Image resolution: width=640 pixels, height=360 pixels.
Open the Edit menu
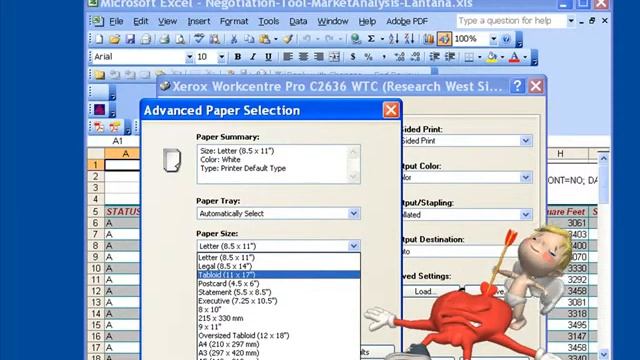coord(140,21)
